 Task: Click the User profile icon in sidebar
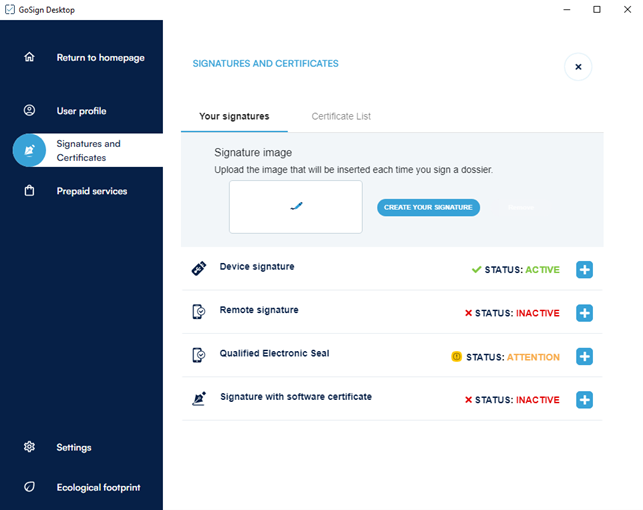point(30,110)
